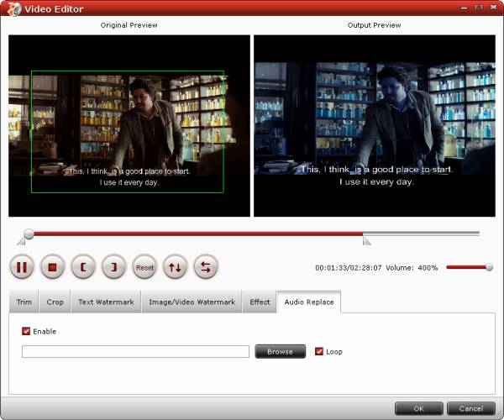Flip video horizontally with left-right arrows icon
The height and width of the screenshot is (420, 504).
click(206, 267)
